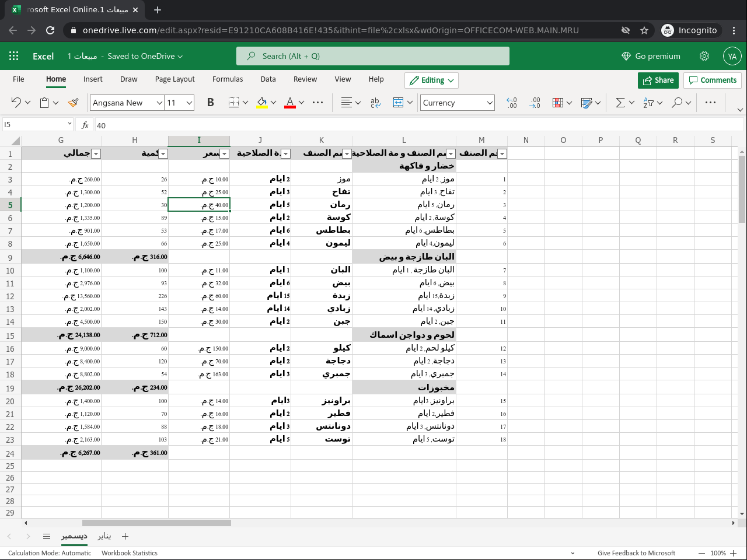Screen dimensions: 747x560
Task: Show more font options ellipsis
Action: point(318,103)
